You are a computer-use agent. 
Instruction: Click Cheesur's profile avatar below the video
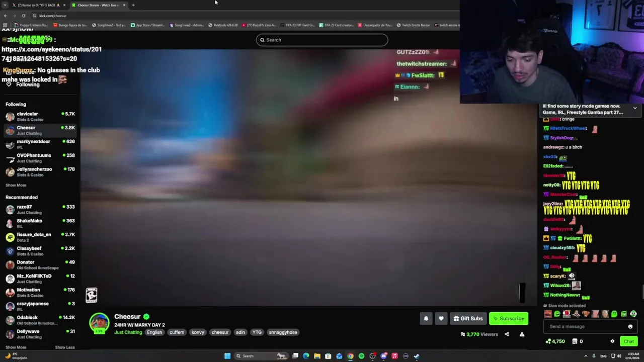click(x=99, y=323)
